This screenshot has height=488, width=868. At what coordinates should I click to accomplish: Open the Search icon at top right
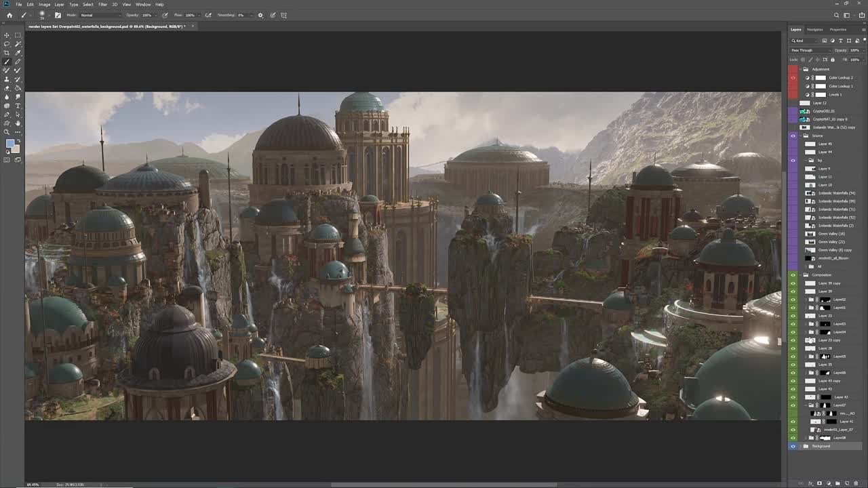837,15
